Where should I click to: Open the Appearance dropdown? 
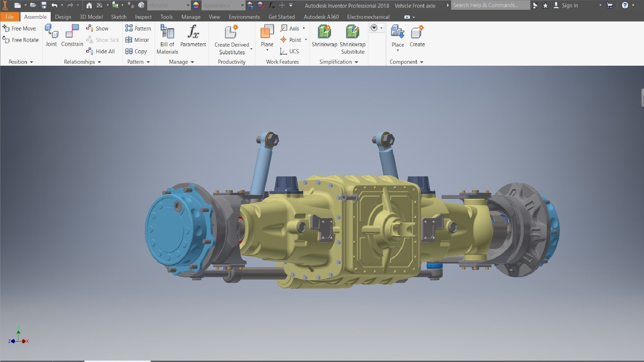pos(242,5)
